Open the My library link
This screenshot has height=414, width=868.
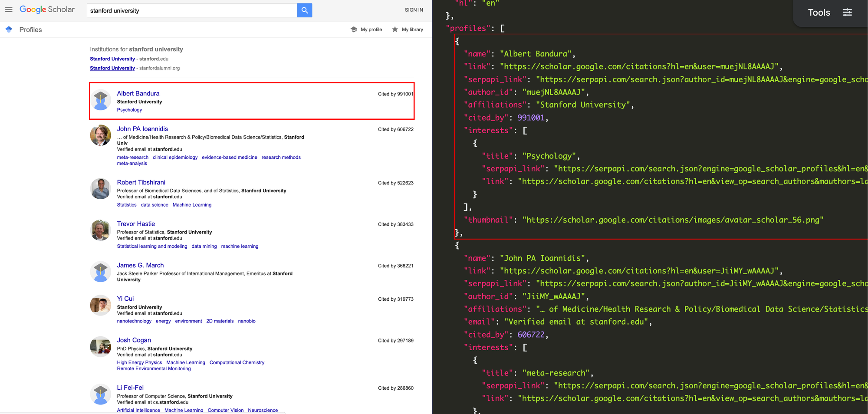point(412,30)
